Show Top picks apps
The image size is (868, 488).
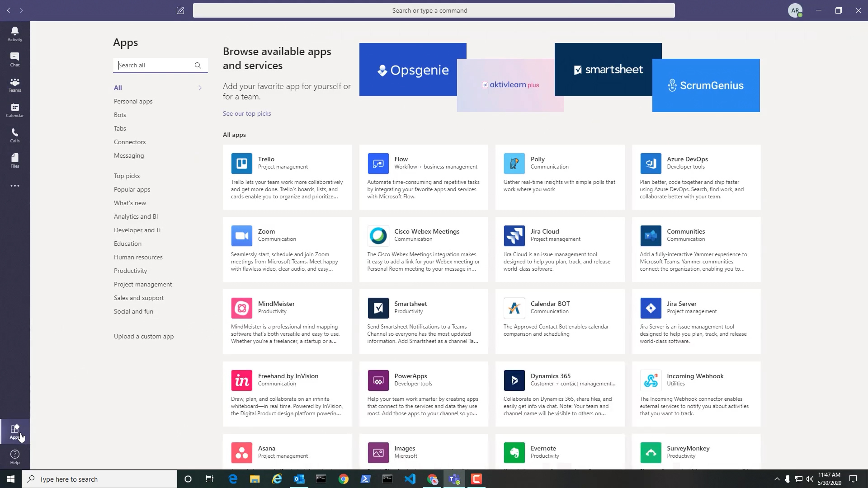coord(127,176)
